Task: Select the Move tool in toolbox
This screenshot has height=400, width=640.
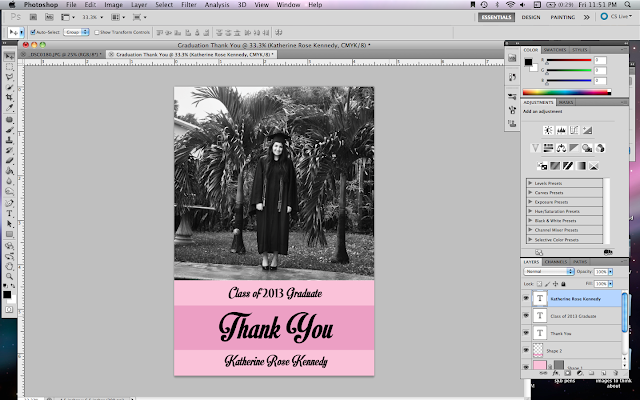Action: 9,56
